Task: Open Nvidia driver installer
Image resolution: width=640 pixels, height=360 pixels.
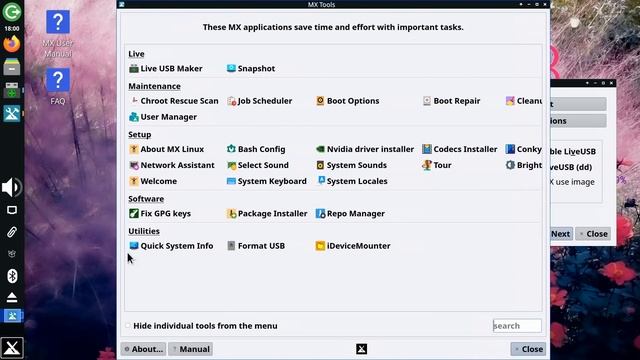Action: (x=365, y=149)
